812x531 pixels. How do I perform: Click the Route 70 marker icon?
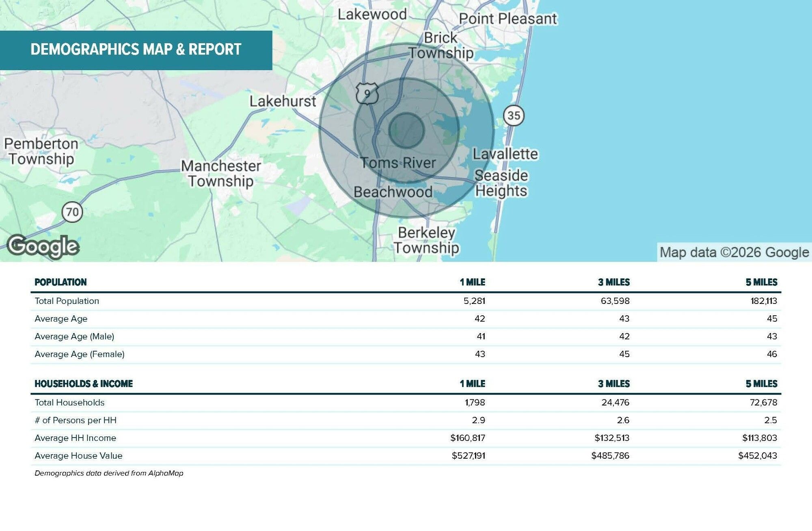pos(72,212)
